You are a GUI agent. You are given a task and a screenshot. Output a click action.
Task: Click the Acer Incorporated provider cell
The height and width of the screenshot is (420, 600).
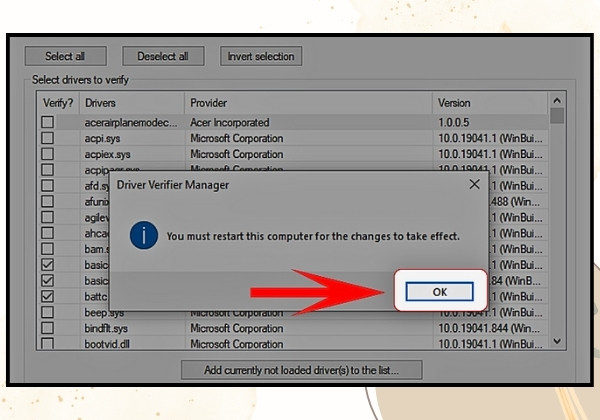point(230,122)
